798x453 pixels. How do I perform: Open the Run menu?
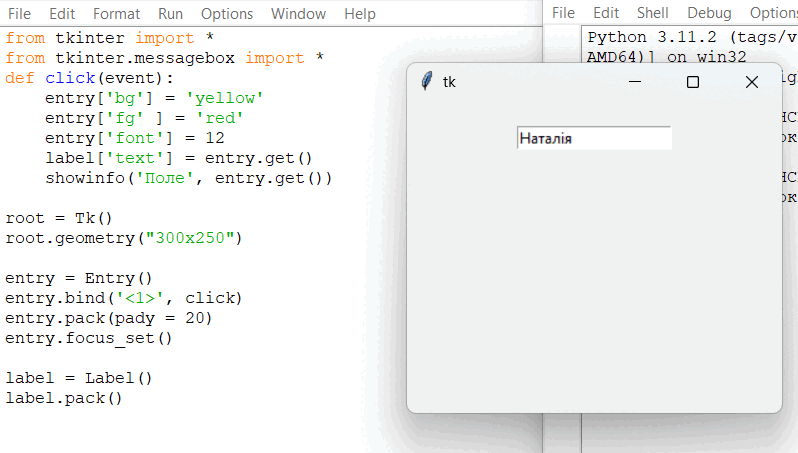click(170, 14)
